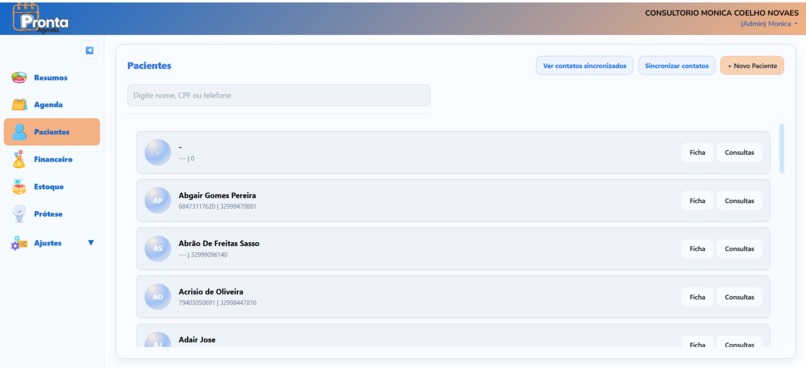Image resolution: width=806 pixels, height=368 pixels.
Task: Click the number 79403050691 | 32998447816
Action: click(x=217, y=303)
